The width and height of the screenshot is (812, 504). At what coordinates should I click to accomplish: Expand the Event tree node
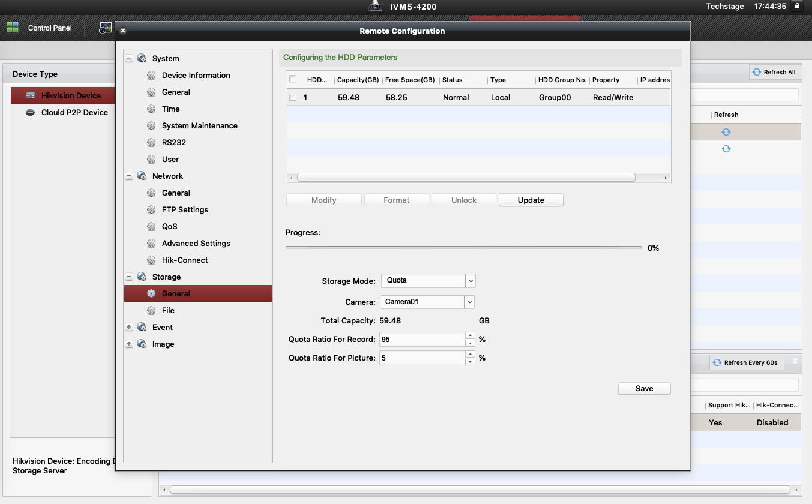(x=129, y=328)
